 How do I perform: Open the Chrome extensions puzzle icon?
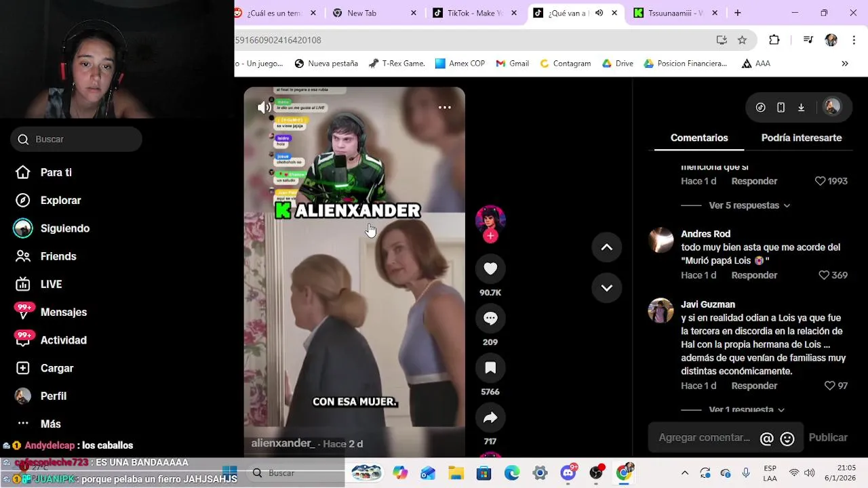774,40
